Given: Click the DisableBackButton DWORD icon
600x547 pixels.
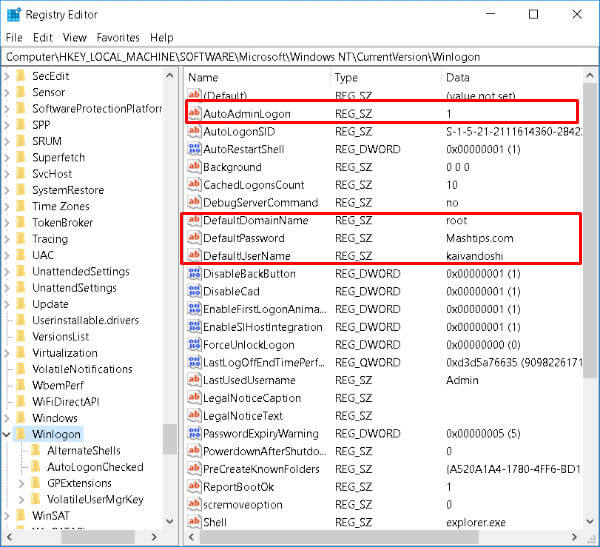Looking at the screenshot, I should coord(194,273).
